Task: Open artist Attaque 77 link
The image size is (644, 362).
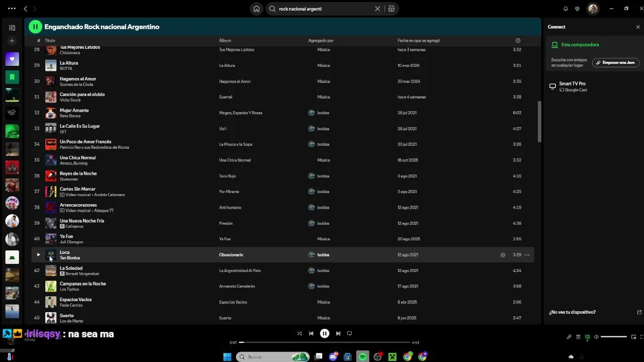Action: pos(104,211)
